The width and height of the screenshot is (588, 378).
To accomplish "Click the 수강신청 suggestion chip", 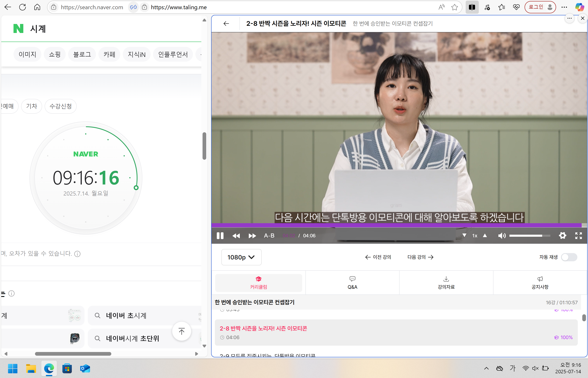I will (61, 106).
